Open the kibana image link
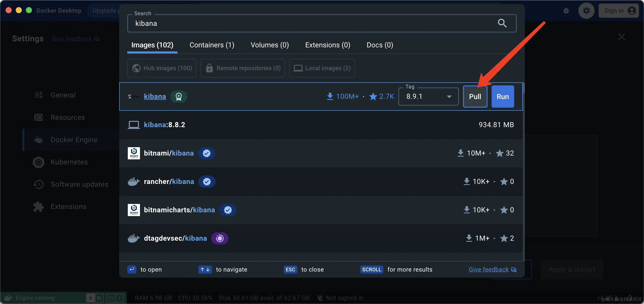This screenshot has height=304, width=644. click(x=155, y=97)
